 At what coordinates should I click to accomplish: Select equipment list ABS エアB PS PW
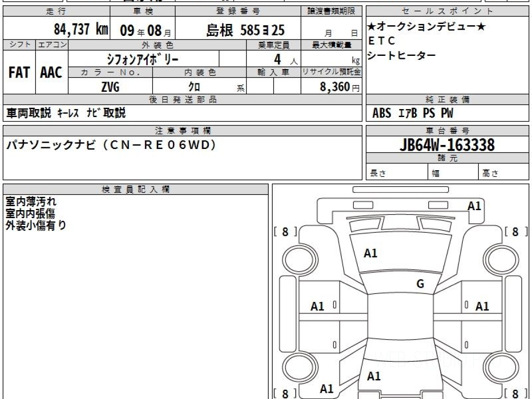[x=413, y=113]
